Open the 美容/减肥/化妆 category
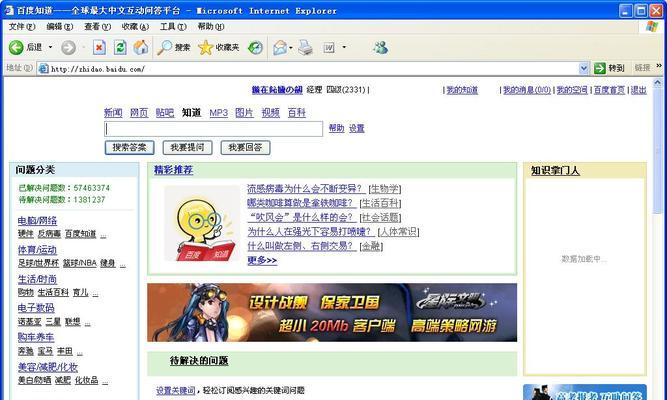667x400 pixels. [x=48, y=366]
